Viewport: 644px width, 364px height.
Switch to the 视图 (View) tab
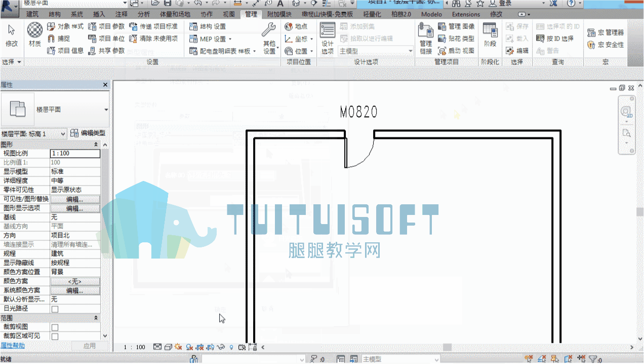[x=229, y=14]
